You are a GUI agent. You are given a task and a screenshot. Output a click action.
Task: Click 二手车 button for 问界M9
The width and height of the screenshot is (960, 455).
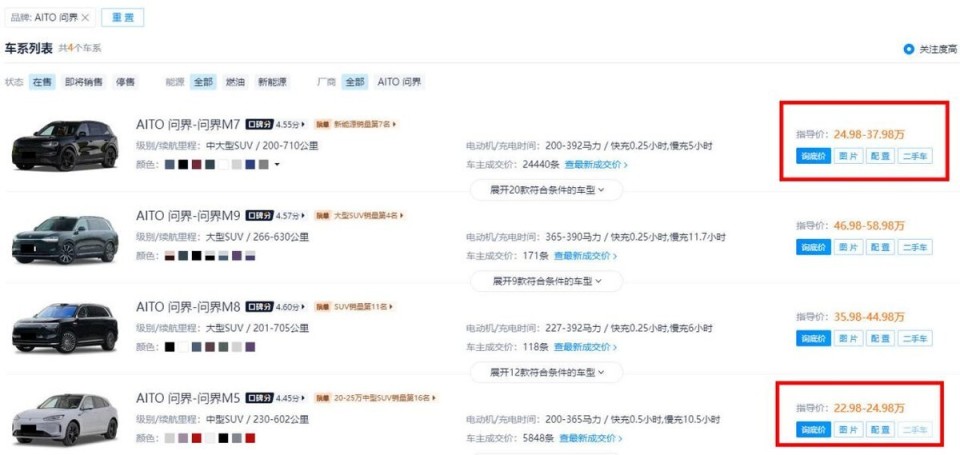(915, 247)
